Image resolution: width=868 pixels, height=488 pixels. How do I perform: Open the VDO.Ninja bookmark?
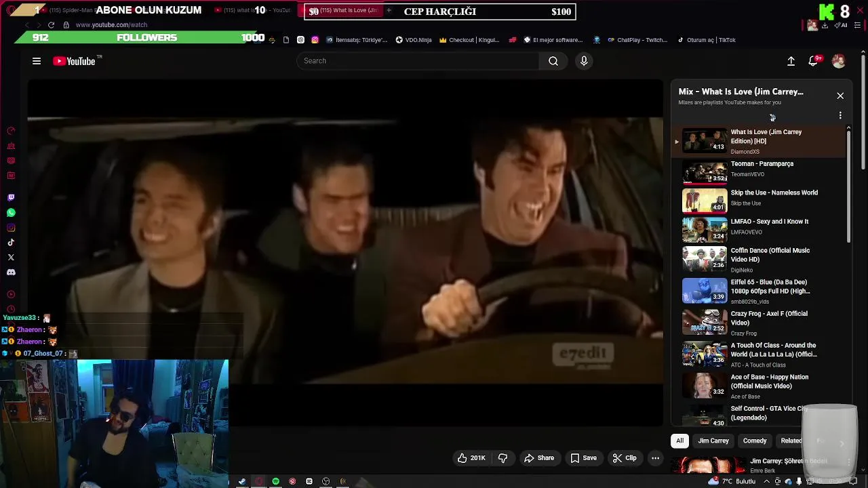(414, 40)
